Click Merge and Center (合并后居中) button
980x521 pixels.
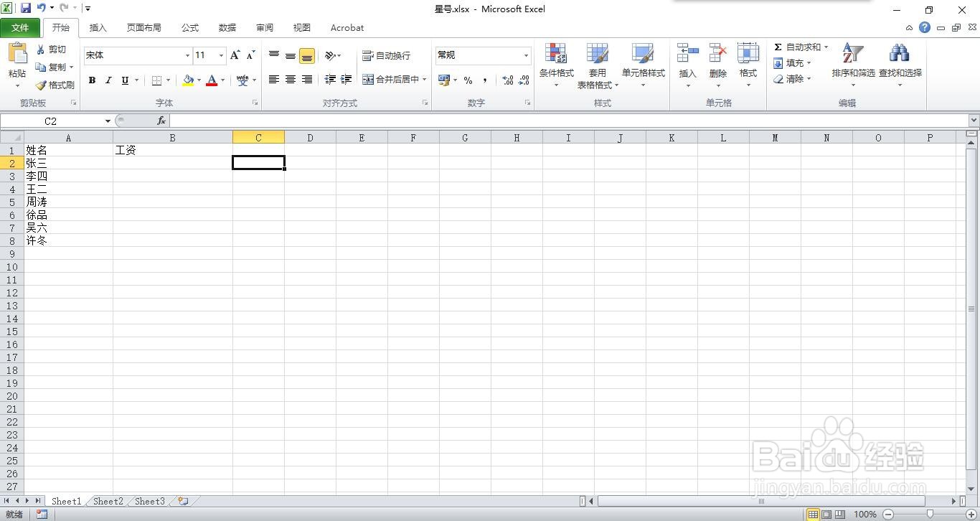pos(391,80)
